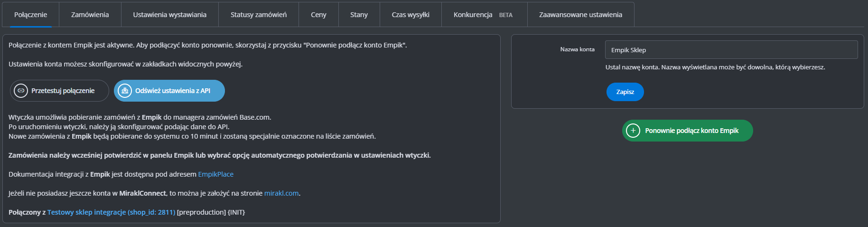The width and height of the screenshot is (868, 227).
Task: Open the Połączenie tab
Action: (31, 15)
